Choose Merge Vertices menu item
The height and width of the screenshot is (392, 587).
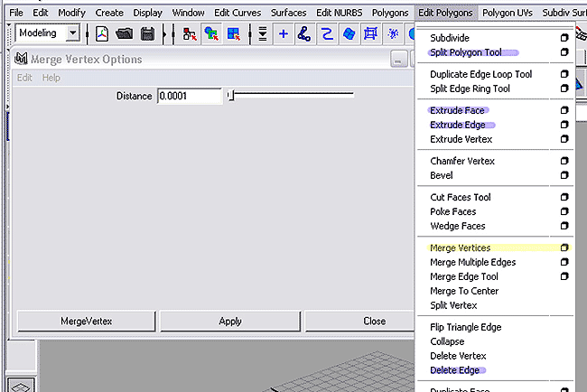460,247
